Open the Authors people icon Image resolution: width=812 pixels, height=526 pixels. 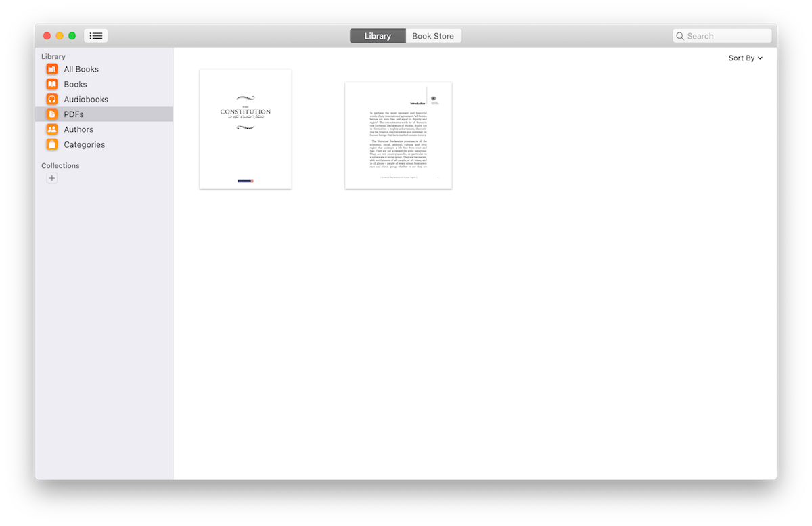click(x=52, y=129)
